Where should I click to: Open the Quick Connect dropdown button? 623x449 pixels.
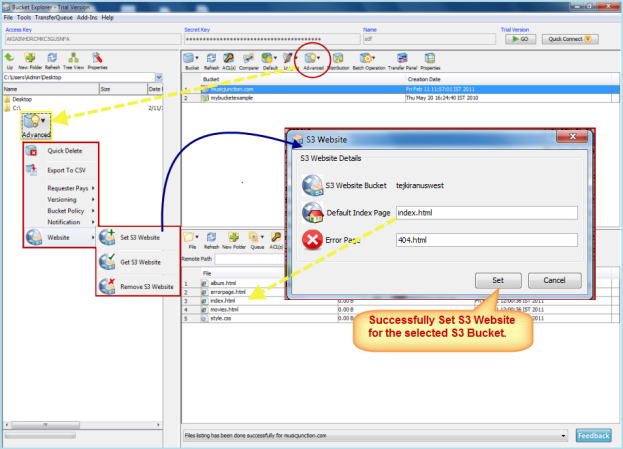pos(570,39)
